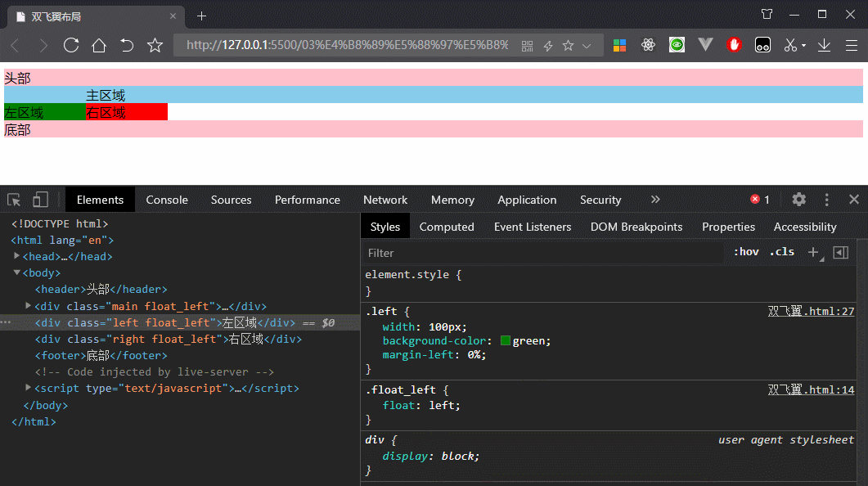Activate the inspect element picker
Image resolution: width=868 pixels, height=486 pixels.
[14, 200]
